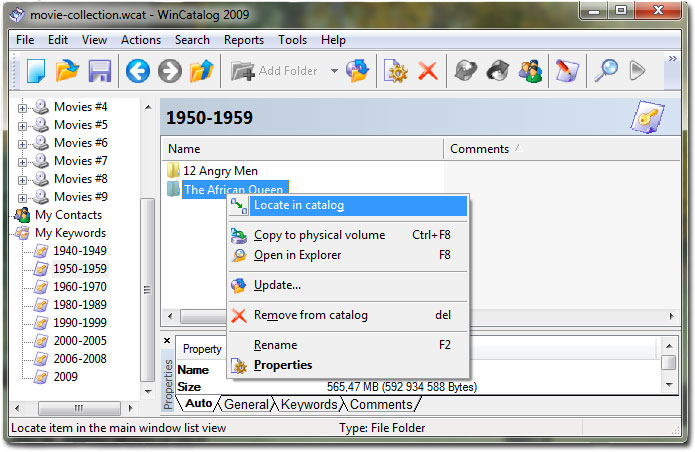The image size is (695, 452).
Task: Click file list scroll-right arrow
Action: [672, 316]
